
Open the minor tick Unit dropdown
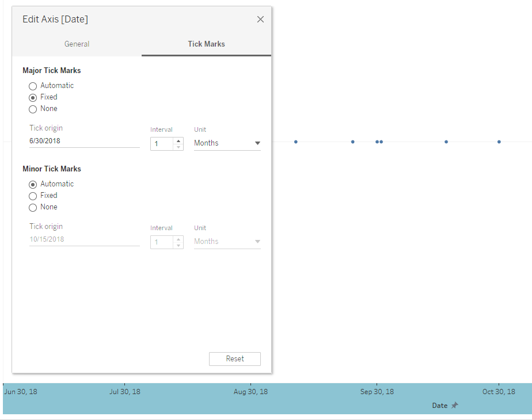[227, 242]
